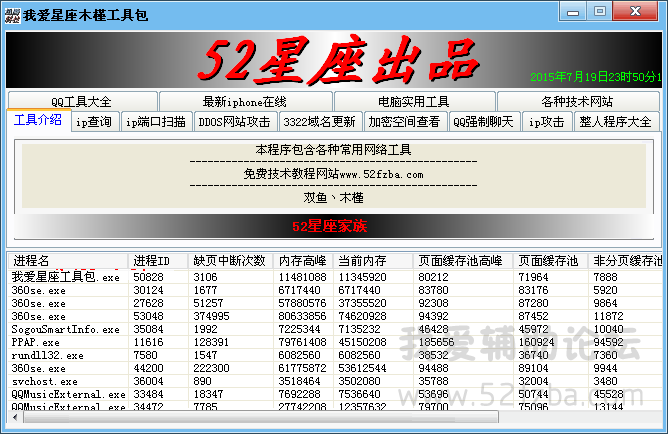Sort by 当前内存 column header

(x=373, y=261)
